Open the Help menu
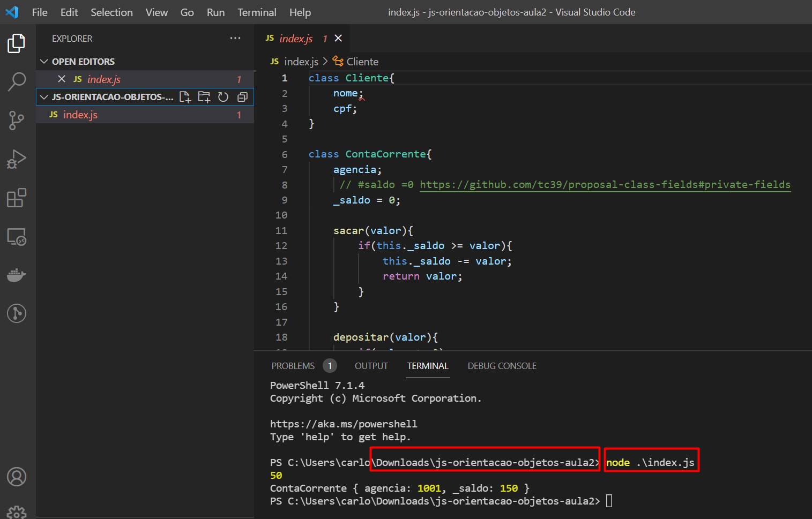Image resolution: width=812 pixels, height=519 pixels. tap(300, 12)
